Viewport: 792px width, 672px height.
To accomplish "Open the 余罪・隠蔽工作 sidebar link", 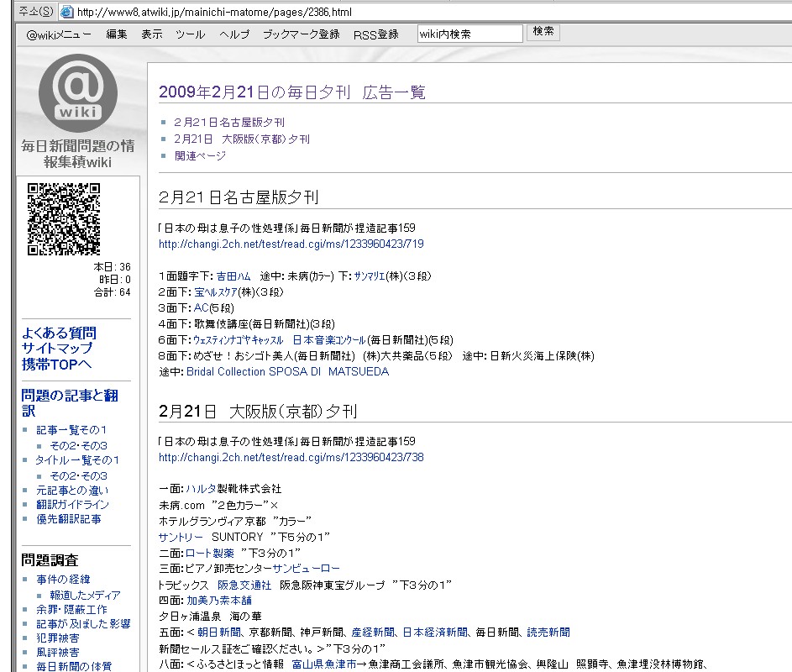I will [x=71, y=609].
